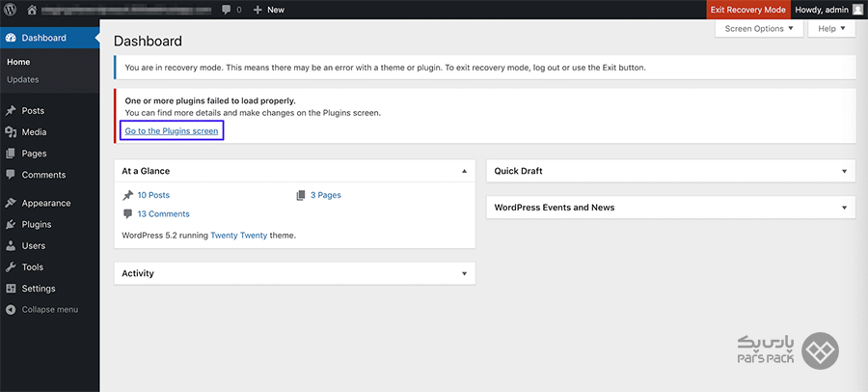Open the 3 Pages link
This screenshot has height=392, width=868.
(x=326, y=195)
